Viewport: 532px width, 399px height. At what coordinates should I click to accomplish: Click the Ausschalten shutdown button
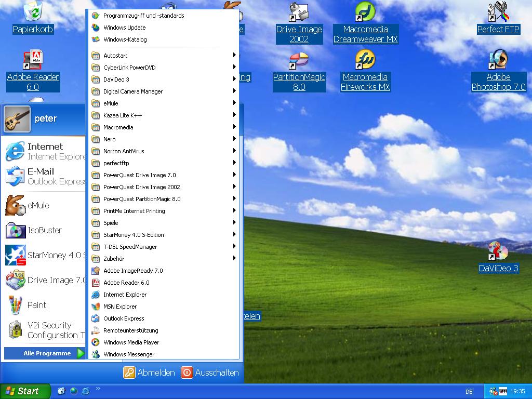(x=210, y=373)
